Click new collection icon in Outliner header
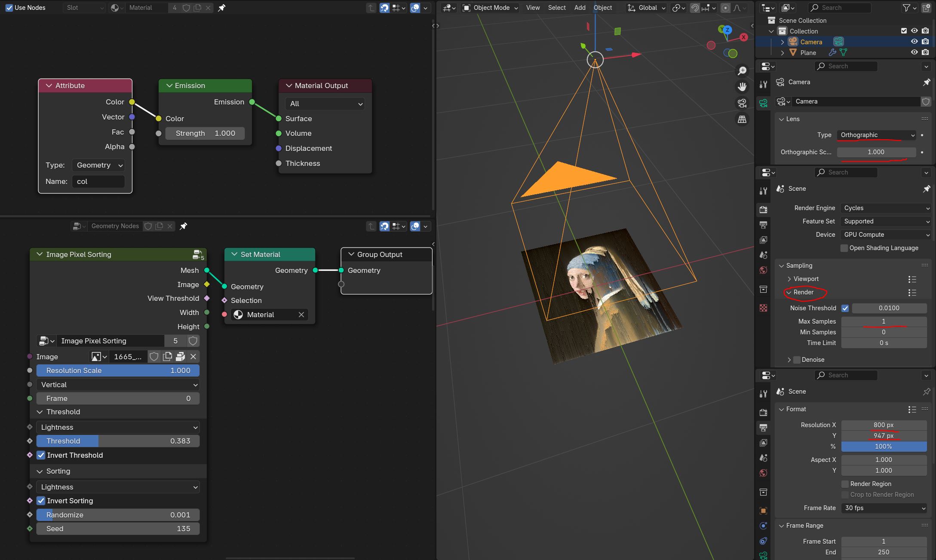 [925, 8]
